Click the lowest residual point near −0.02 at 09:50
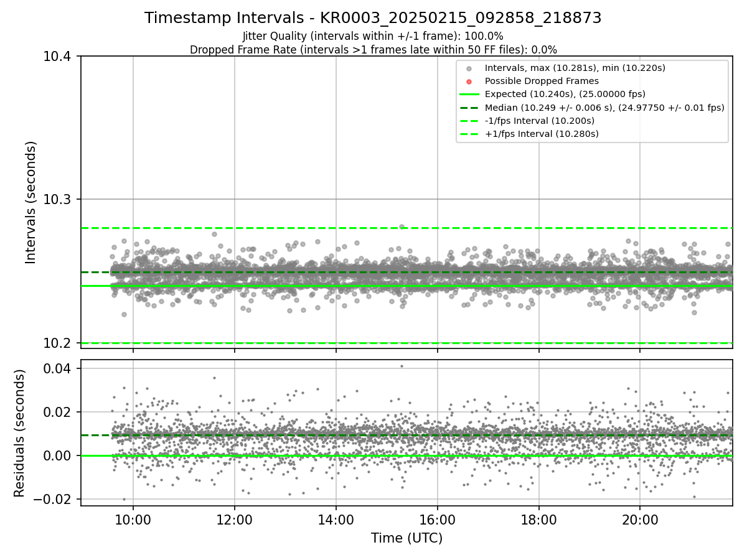 pos(124,499)
